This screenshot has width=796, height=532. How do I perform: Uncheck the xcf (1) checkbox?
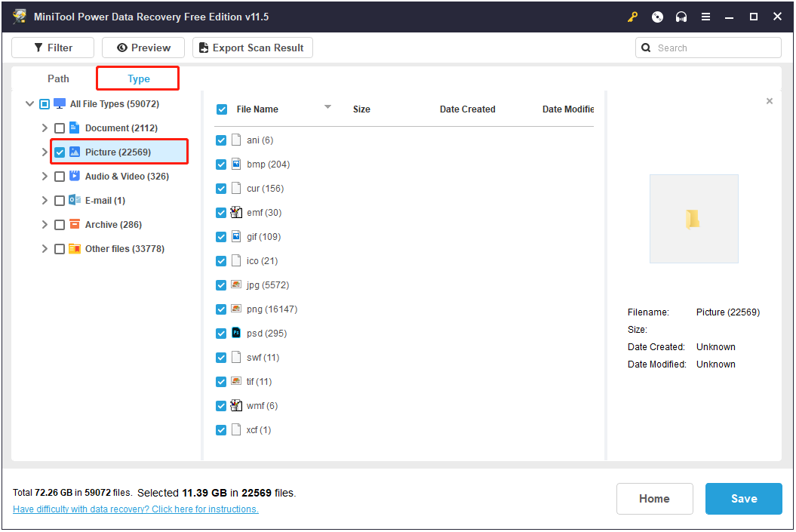[x=221, y=430]
